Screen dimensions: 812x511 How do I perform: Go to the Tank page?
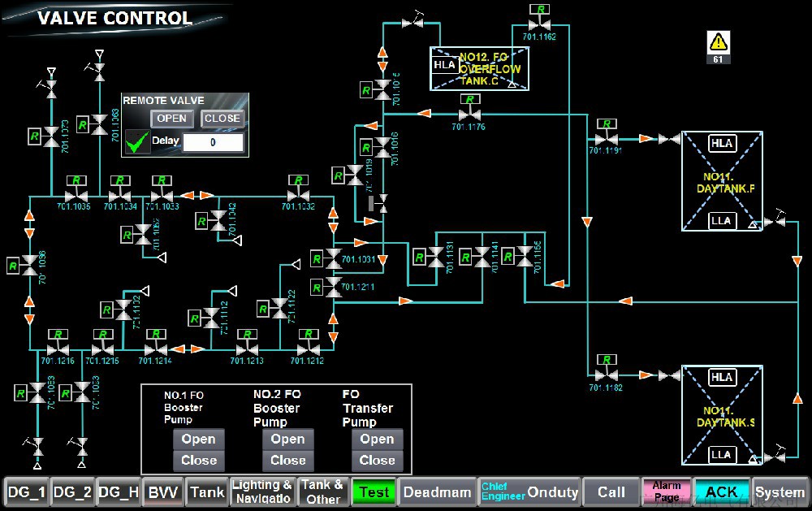(x=207, y=492)
